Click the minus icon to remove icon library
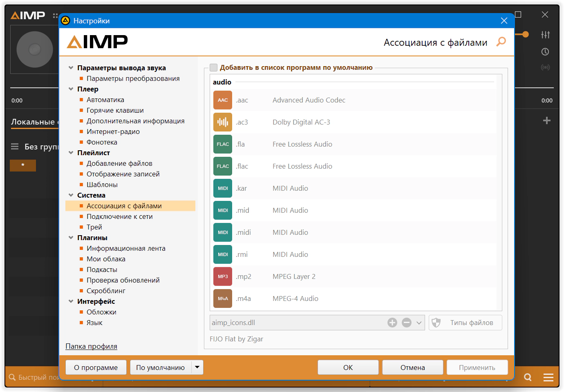Viewport: 564px width, 392px height. click(x=407, y=323)
